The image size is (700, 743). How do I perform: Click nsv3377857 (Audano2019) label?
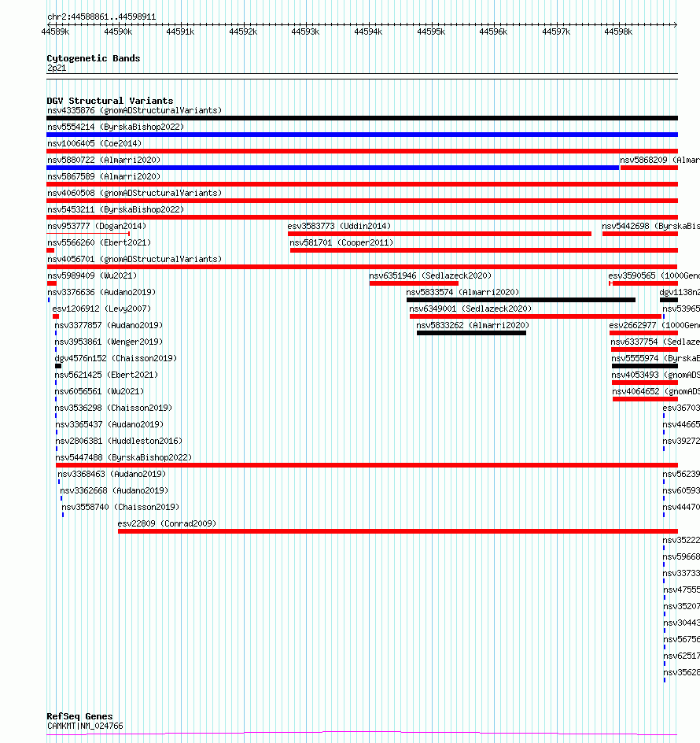tap(109, 326)
